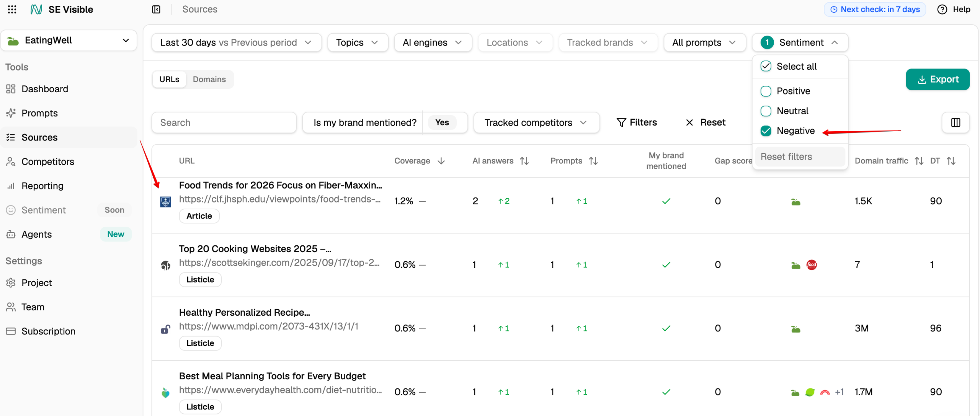Viewport: 980px width, 416px height.
Task: Open the Sentiment Soon sidebar item
Action: [69, 210]
